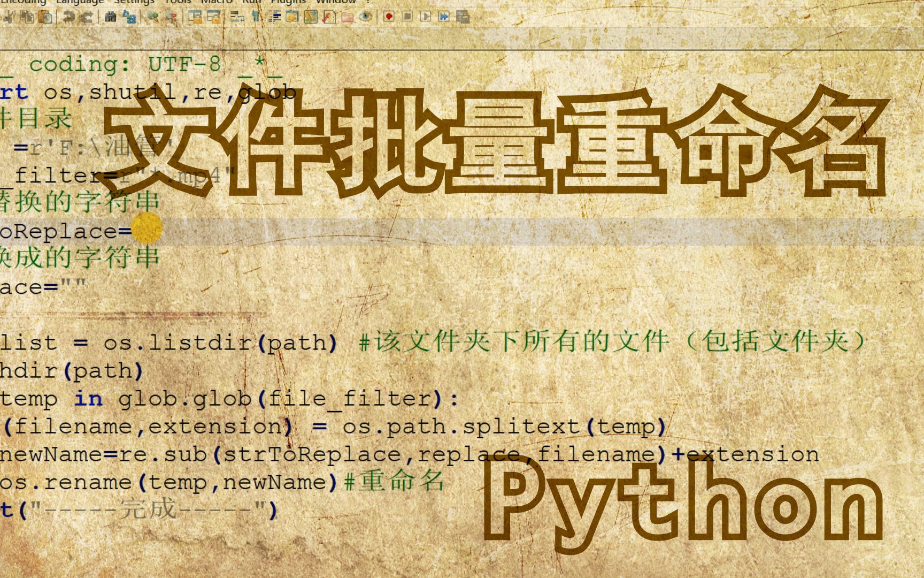This screenshot has width=924, height=578.
Task: Click 're.sub(strToReplace' in the newName line
Action: [259, 455]
